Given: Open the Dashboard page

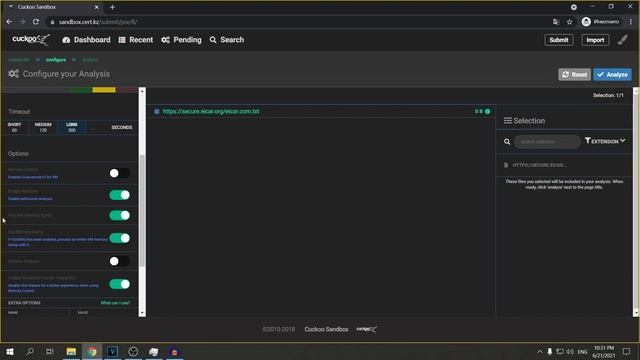Looking at the screenshot, I should click(86, 40).
